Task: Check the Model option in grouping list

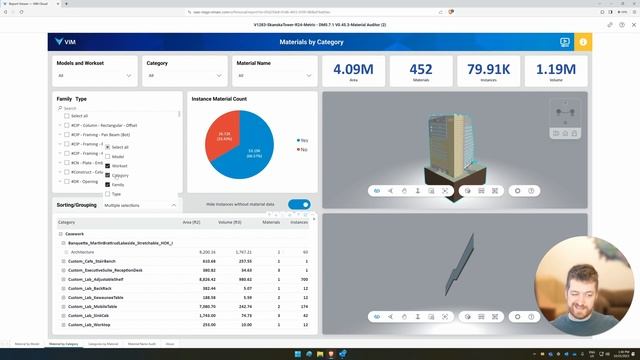Action: point(108,156)
